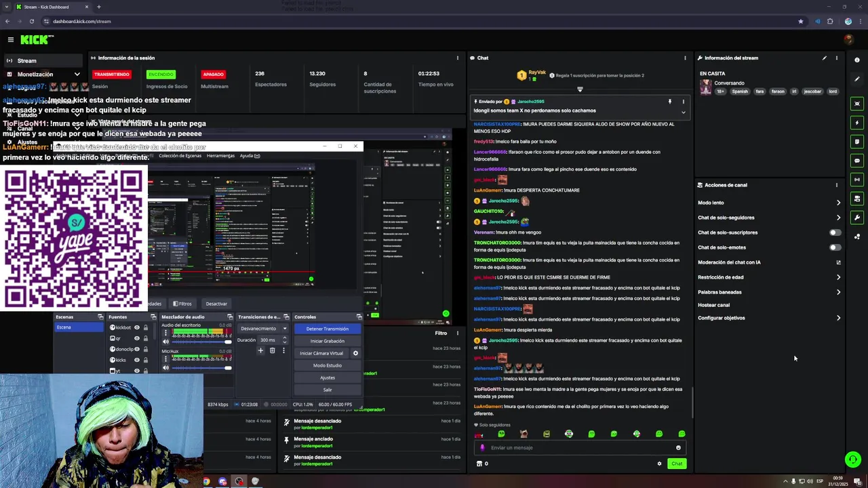The height and width of the screenshot is (488, 868).
Task: Open OBS Colección de Escenas menu
Action: [180, 156]
